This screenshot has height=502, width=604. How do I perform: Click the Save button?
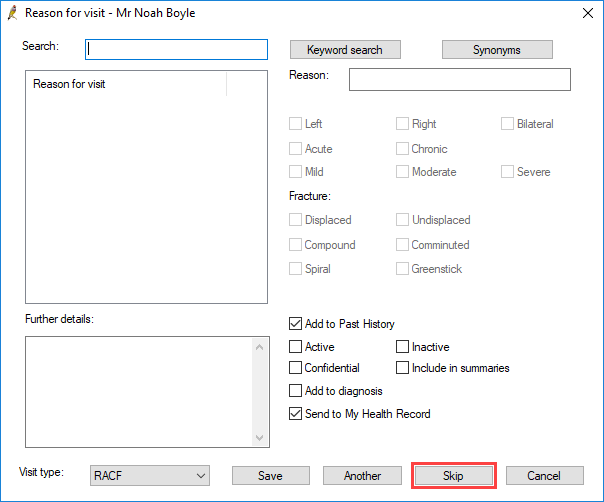[270, 475]
